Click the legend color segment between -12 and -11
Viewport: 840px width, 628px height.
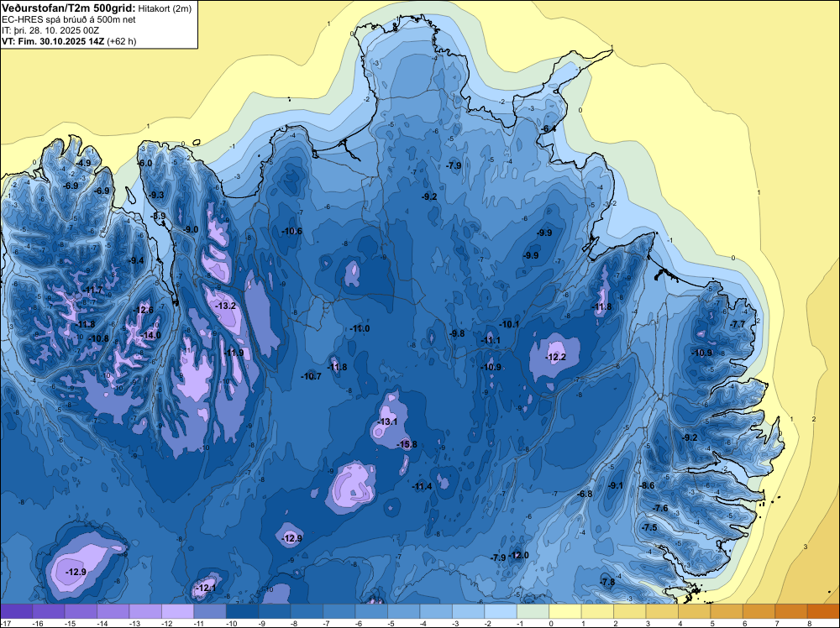click(x=178, y=611)
